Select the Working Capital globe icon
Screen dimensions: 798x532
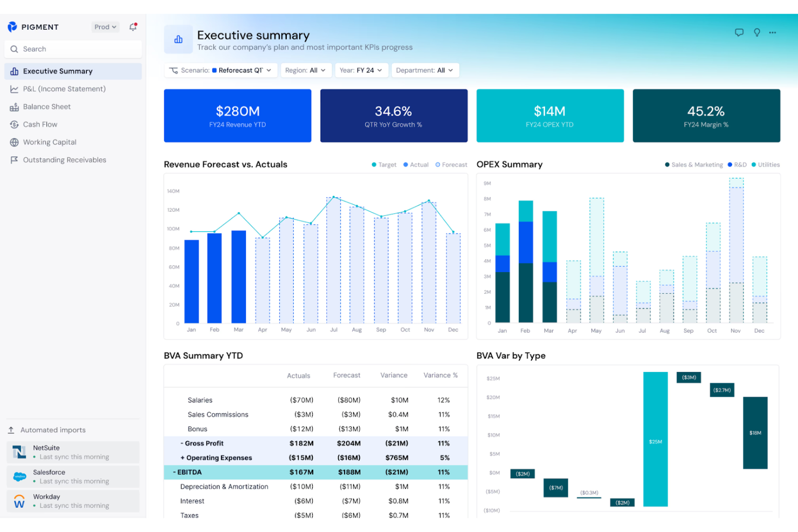[15, 142]
